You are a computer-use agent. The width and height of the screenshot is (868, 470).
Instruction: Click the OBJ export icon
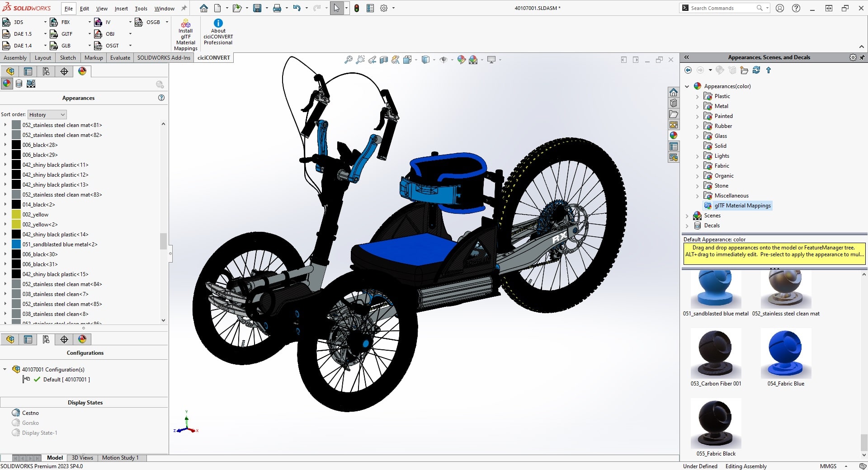pos(98,34)
